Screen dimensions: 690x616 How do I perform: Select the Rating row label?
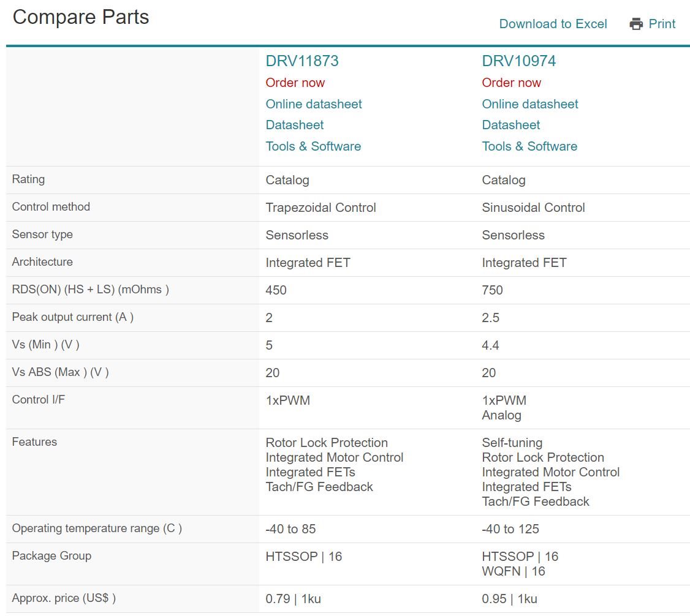pyautogui.click(x=28, y=179)
